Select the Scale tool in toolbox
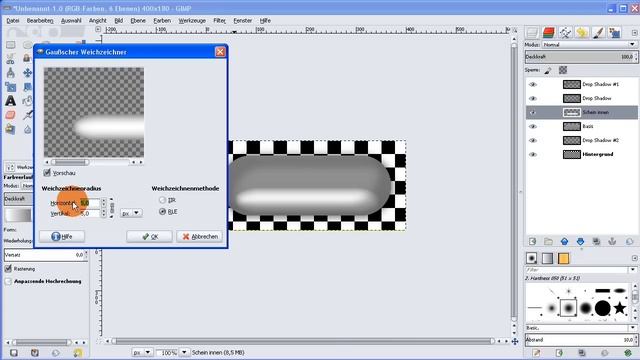Image resolution: width=640 pixels, height=360 pixels. point(11,87)
